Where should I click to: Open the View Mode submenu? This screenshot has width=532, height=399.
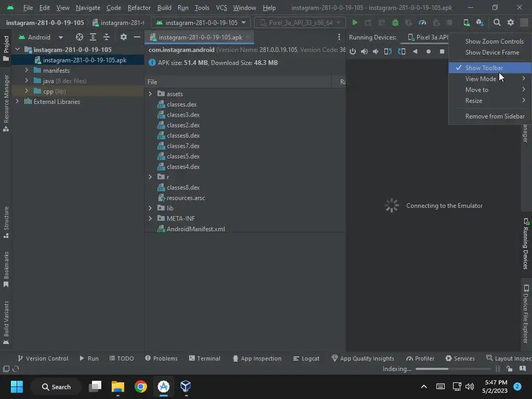click(x=490, y=79)
